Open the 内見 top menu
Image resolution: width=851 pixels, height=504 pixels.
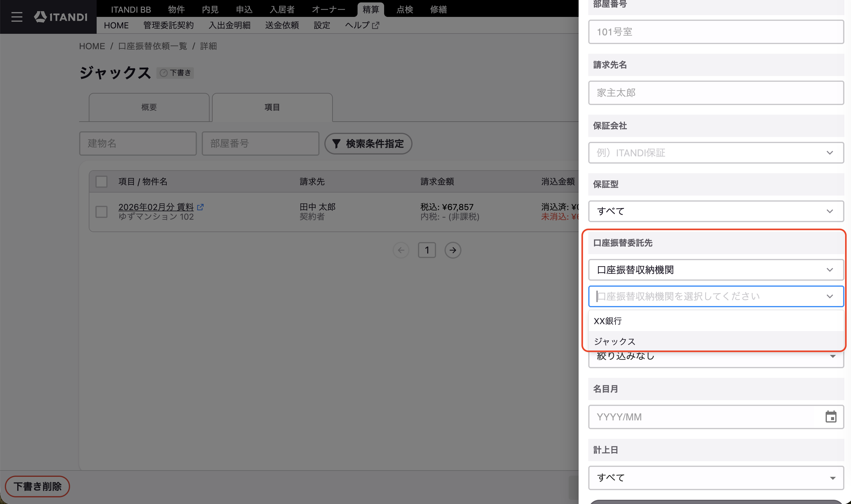[x=210, y=10]
